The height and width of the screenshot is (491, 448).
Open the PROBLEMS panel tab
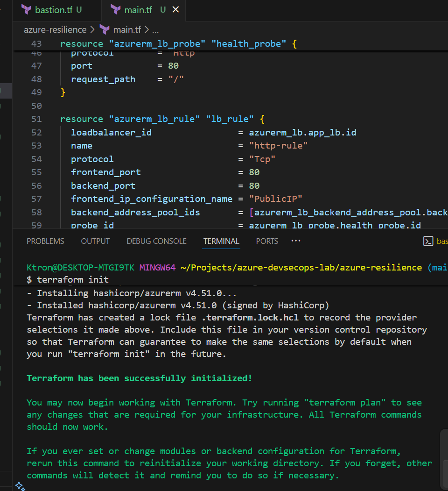tap(45, 241)
